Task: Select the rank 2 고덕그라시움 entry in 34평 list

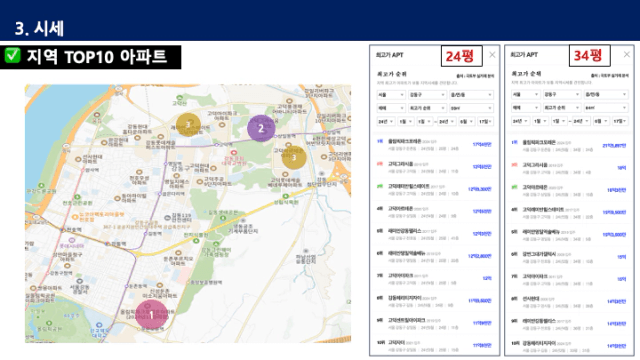Action: click(569, 168)
